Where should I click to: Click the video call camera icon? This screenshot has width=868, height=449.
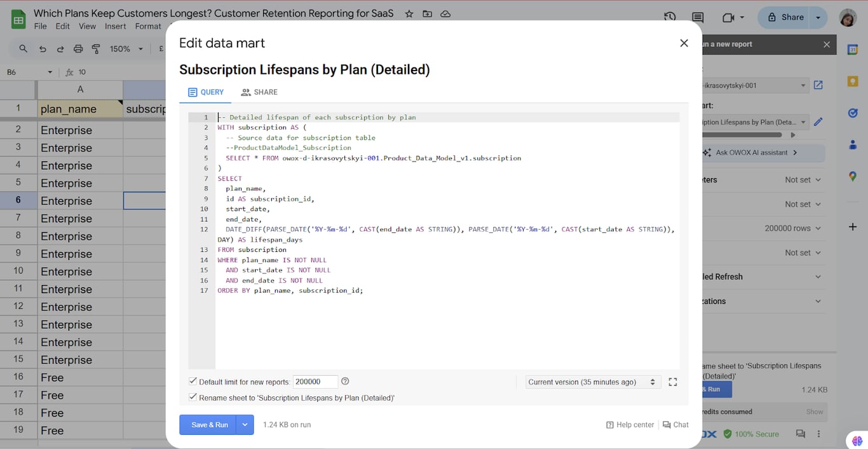(x=728, y=18)
